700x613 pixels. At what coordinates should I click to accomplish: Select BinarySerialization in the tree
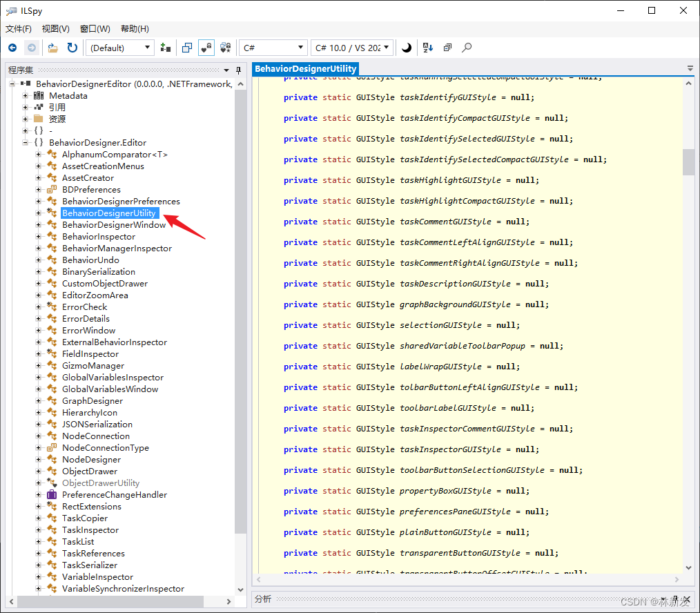pos(99,272)
